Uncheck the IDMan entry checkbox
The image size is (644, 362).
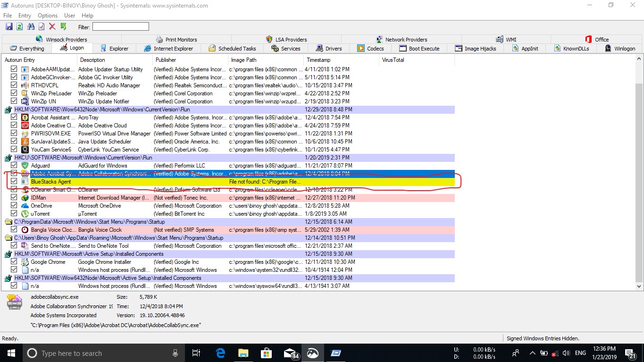click(x=14, y=198)
